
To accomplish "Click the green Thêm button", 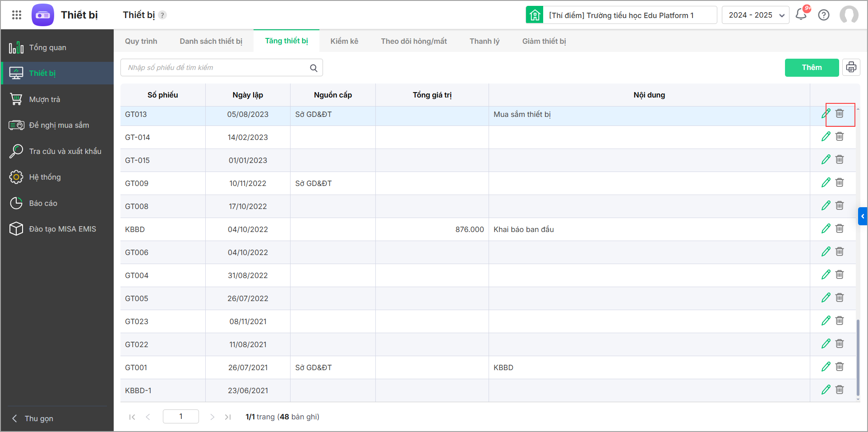I will (811, 67).
